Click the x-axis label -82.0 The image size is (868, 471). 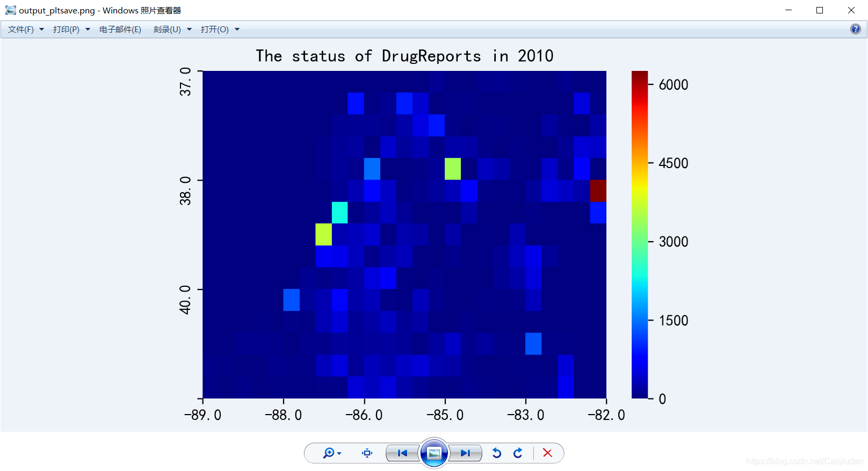[x=606, y=415]
